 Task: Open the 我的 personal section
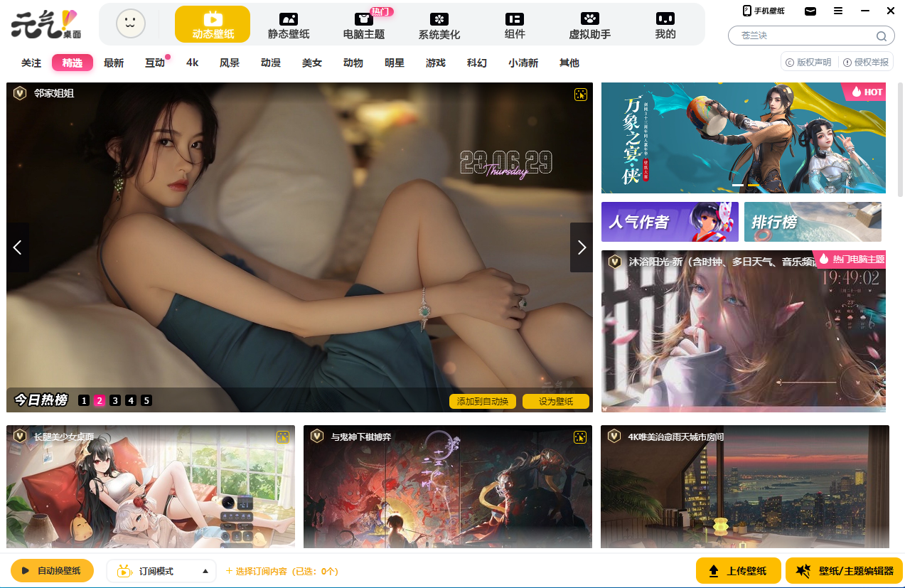click(665, 25)
